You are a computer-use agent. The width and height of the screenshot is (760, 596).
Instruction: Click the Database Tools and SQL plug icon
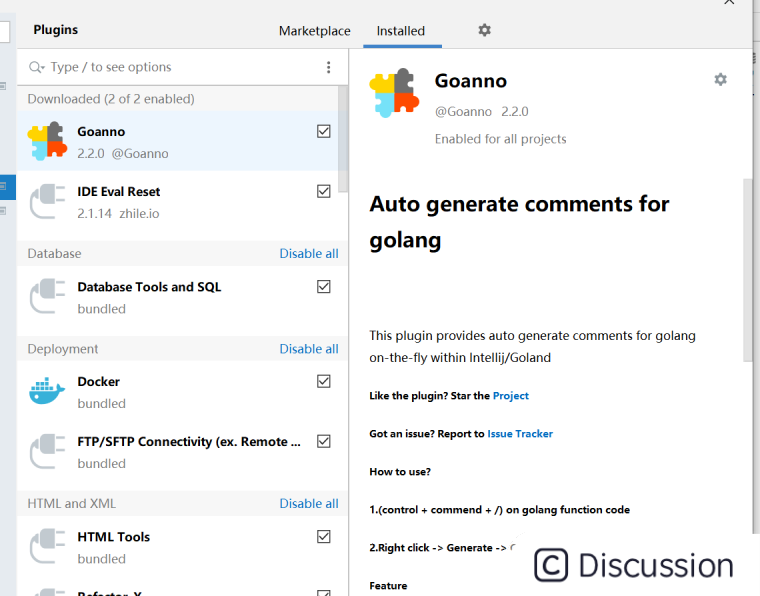pos(46,297)
